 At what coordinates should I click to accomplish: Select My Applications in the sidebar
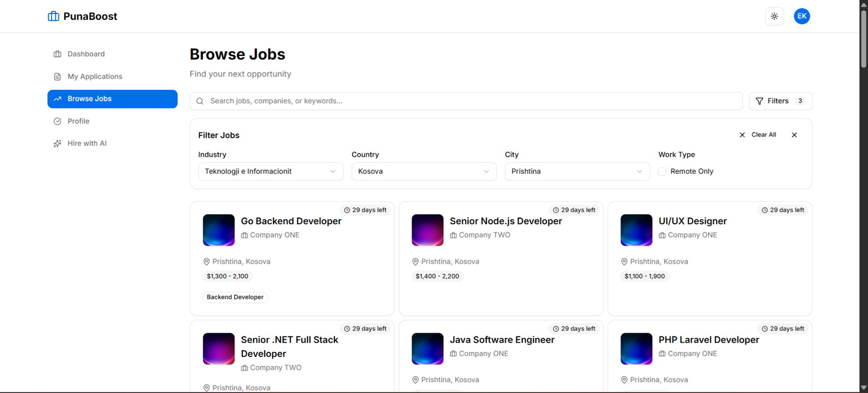[94, 76]
